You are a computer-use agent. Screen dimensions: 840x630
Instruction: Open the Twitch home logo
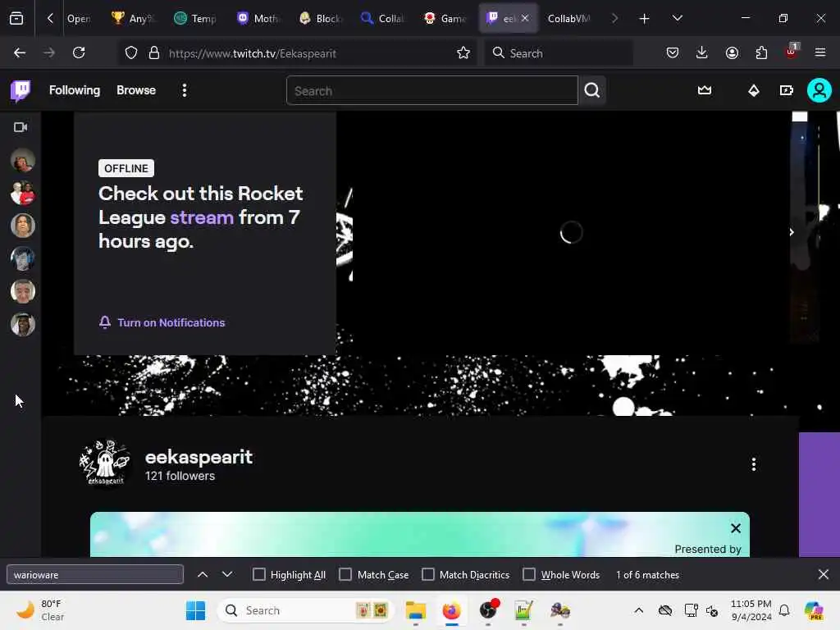[x=21, y=90]
